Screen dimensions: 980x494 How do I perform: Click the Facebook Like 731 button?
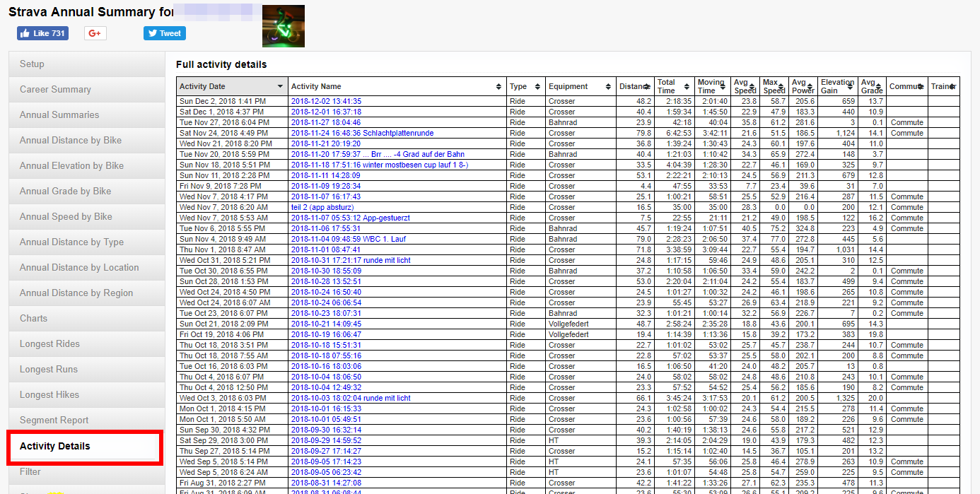42,33
